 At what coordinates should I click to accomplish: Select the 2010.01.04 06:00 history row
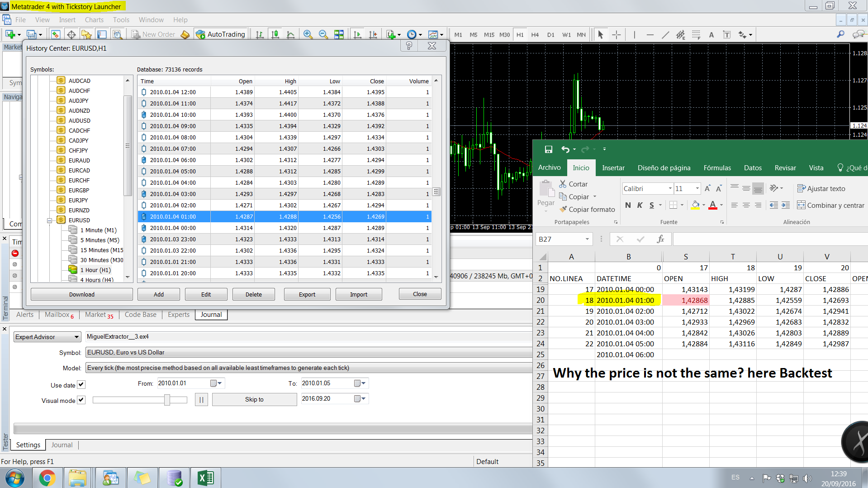pos(285,160)
